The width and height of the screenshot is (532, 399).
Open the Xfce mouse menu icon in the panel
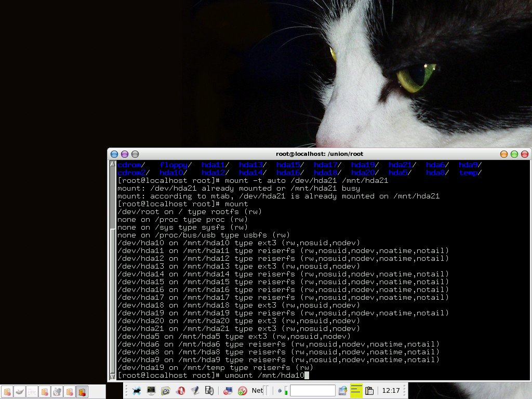tap(137, 391)
